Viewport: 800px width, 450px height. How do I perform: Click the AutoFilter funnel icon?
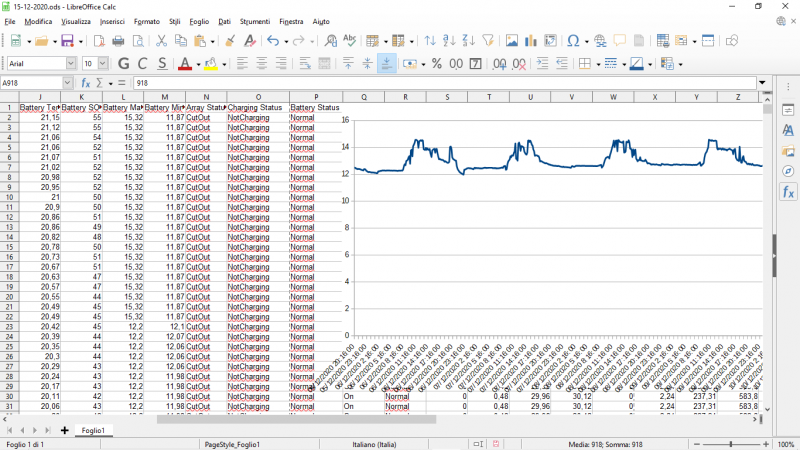tap(487, 41)
